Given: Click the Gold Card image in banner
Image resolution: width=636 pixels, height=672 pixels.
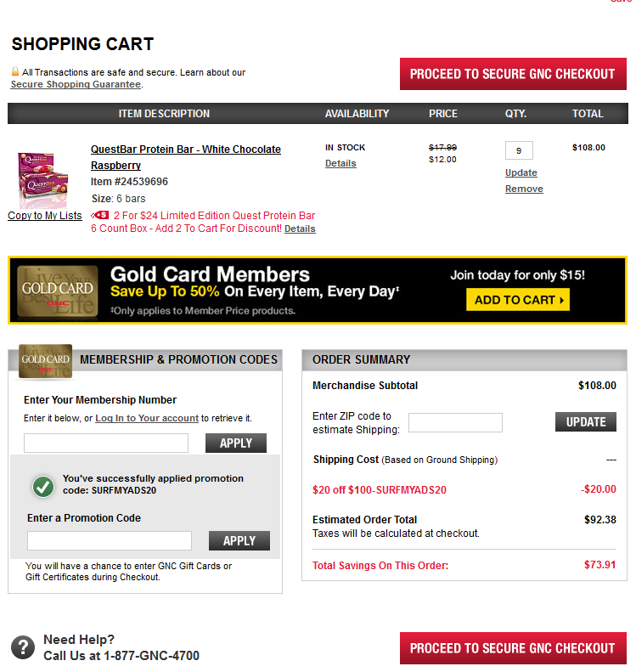Looking at the screenshot, I should click(58, 291).
